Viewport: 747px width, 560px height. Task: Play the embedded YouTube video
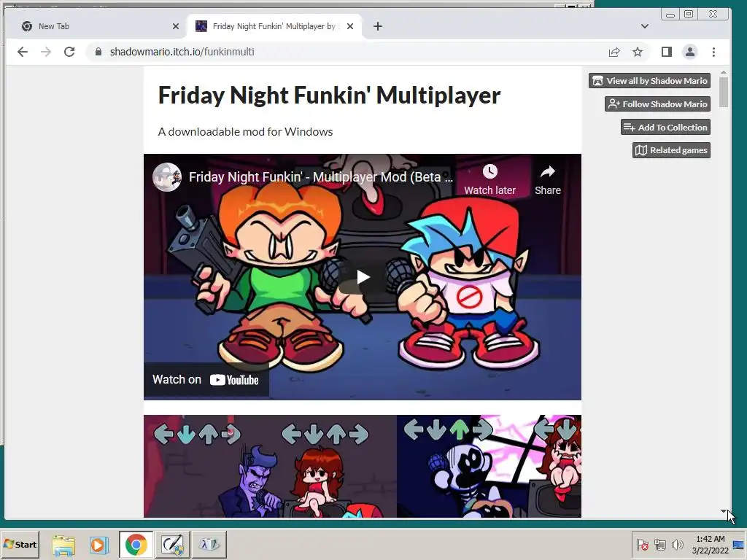(363, 277)
